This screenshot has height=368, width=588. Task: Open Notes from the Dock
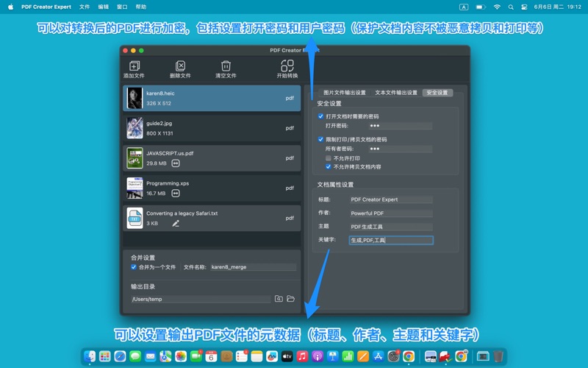coord(257,356)
